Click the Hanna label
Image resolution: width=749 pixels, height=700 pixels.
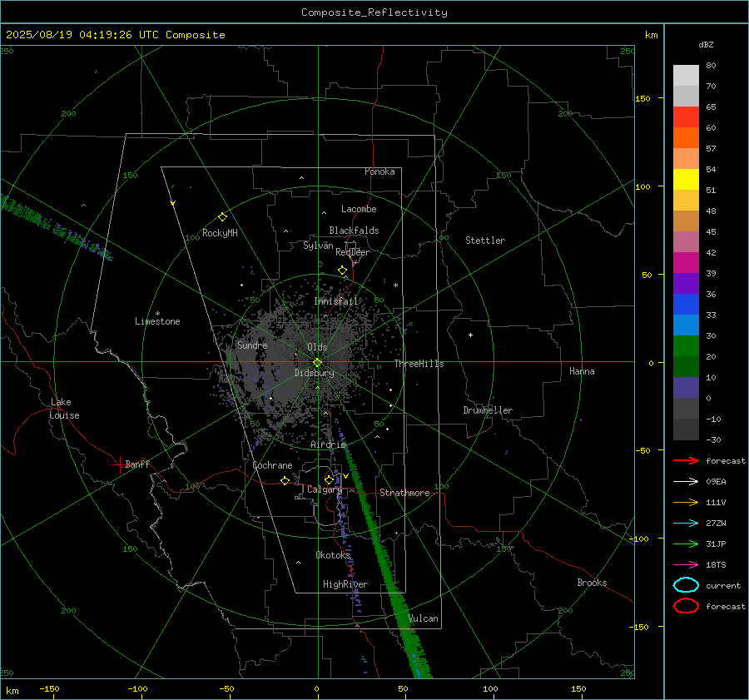tap(582, 371)
